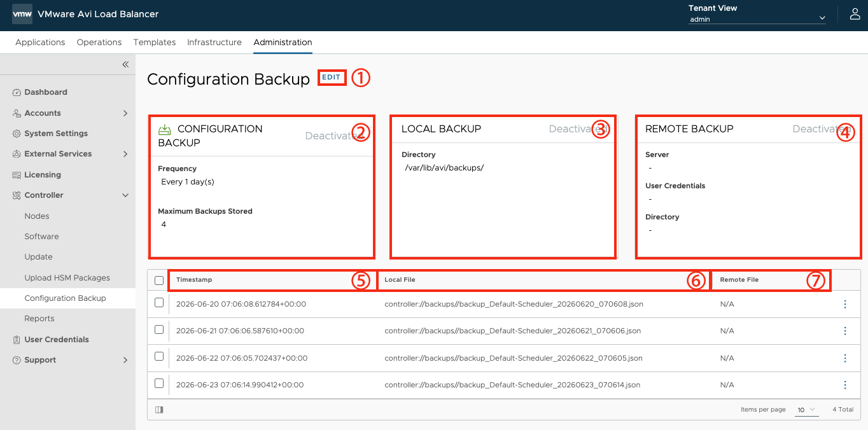The width and height of the screenshot is (868, 430).
Task: Click the /var/lib/avi/backups/ directory value
Action: click(444, 168)
